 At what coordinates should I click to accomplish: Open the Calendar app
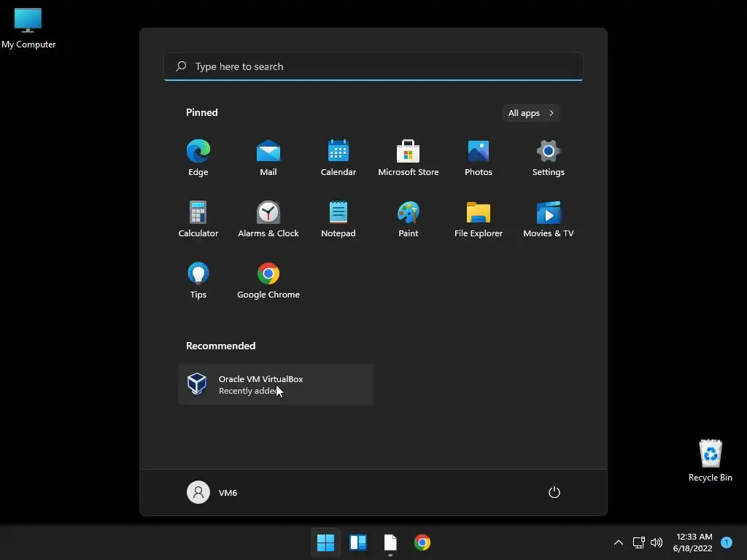(x=338, y=157)
